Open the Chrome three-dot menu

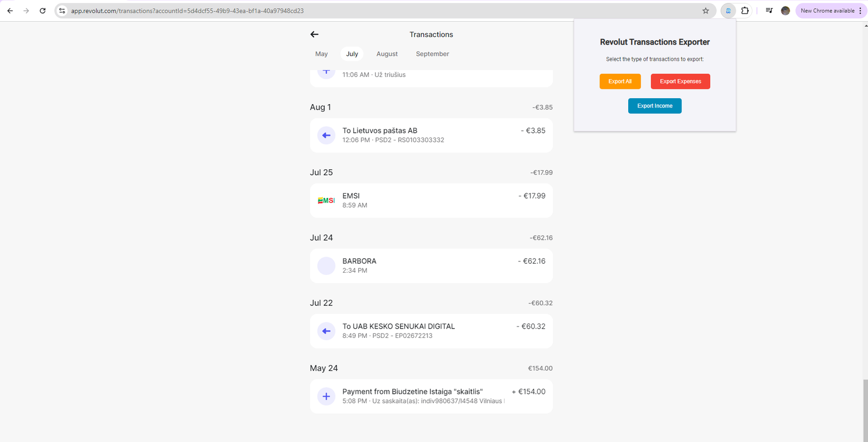[860, 10]
